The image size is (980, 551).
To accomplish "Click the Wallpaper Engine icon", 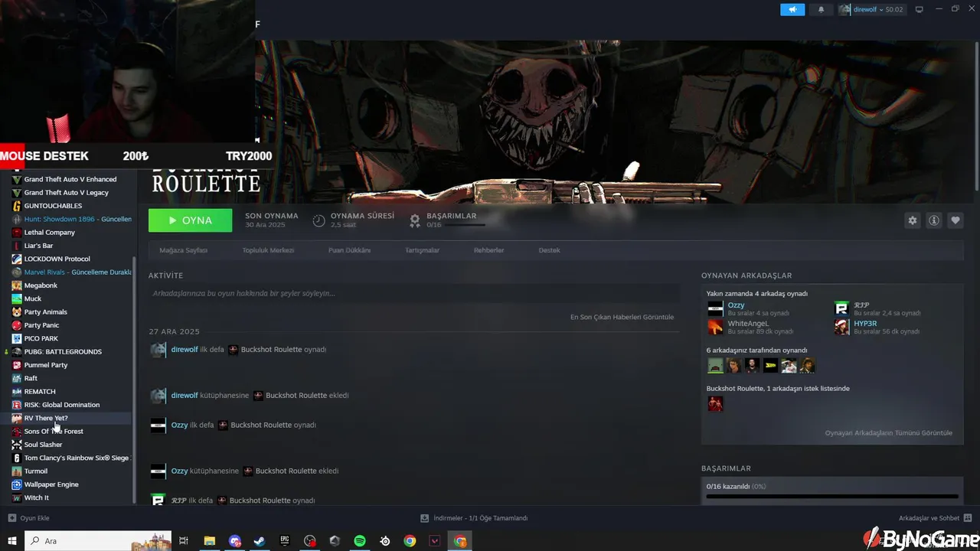I will 17,484.
